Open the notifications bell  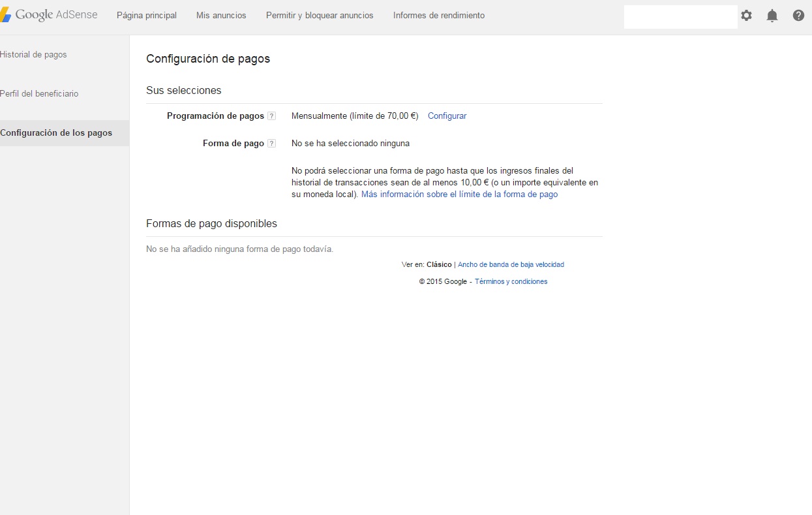click(772, 16)
